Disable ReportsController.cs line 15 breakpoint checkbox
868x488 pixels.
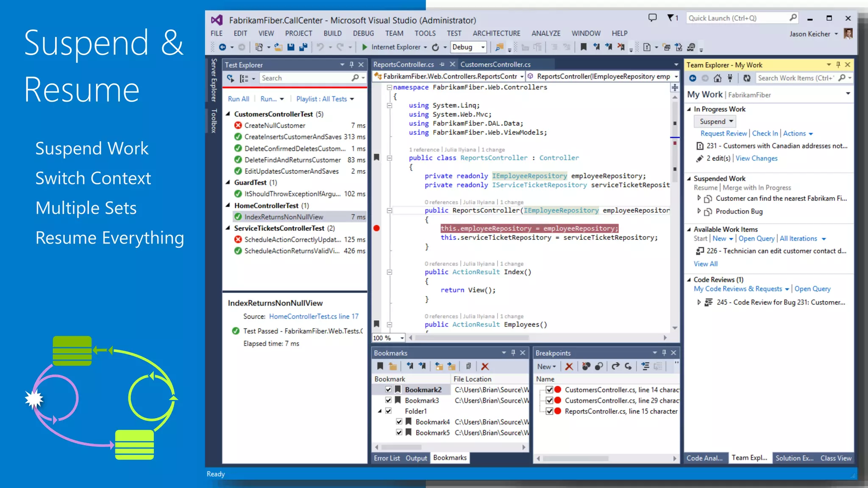(549, 411)
